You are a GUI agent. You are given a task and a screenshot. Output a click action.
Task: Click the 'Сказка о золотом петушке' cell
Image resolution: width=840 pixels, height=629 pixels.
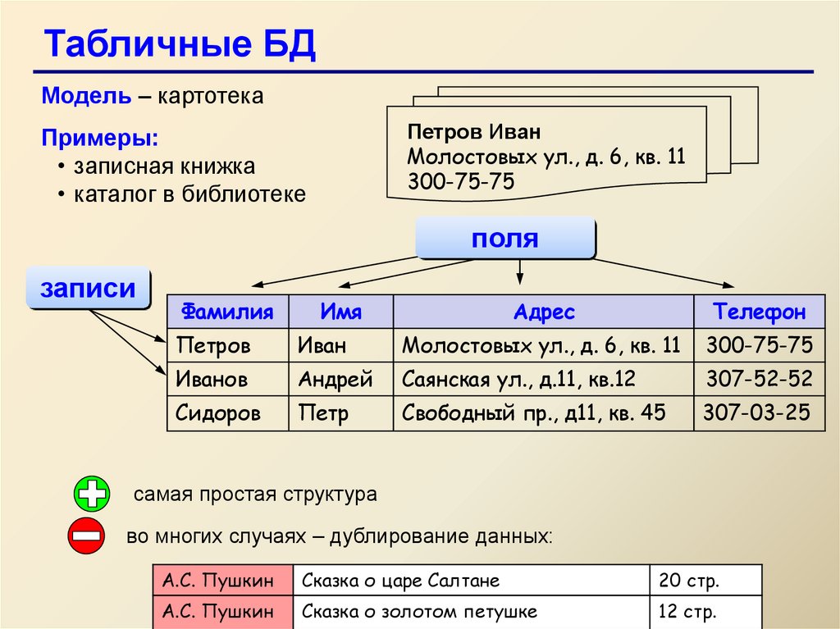(472, 612)
